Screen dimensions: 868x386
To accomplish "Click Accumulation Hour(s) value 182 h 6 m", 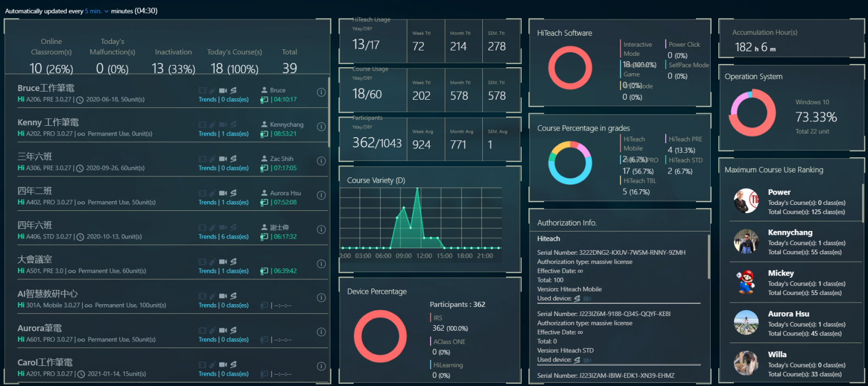I will tap(756, 47).
